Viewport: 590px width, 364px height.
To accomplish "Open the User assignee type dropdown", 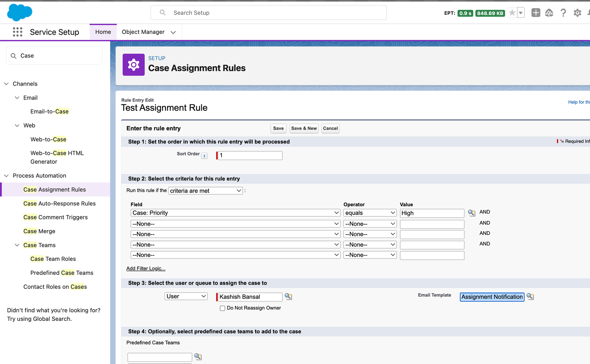I will [x=186, y=296].
